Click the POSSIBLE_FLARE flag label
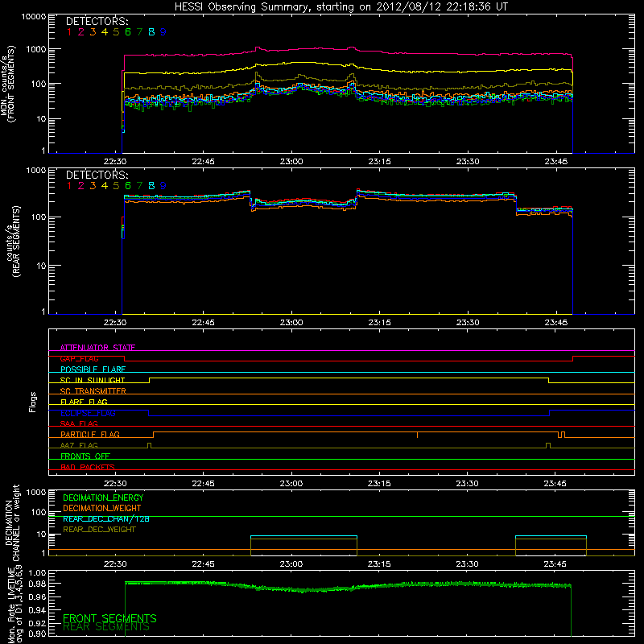Image resolution: width=644 pixels, height=644 pixels. [x=93, y=369]
